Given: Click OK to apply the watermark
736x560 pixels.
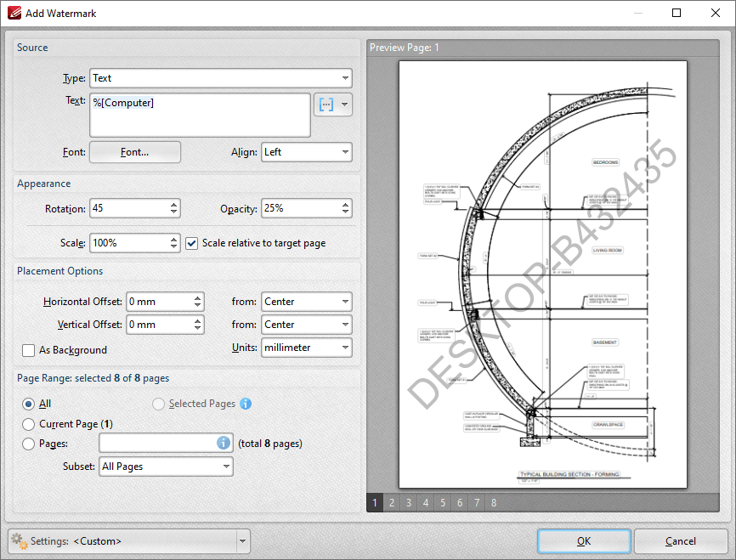Looking at the screenshot, I should click(584, 541).
